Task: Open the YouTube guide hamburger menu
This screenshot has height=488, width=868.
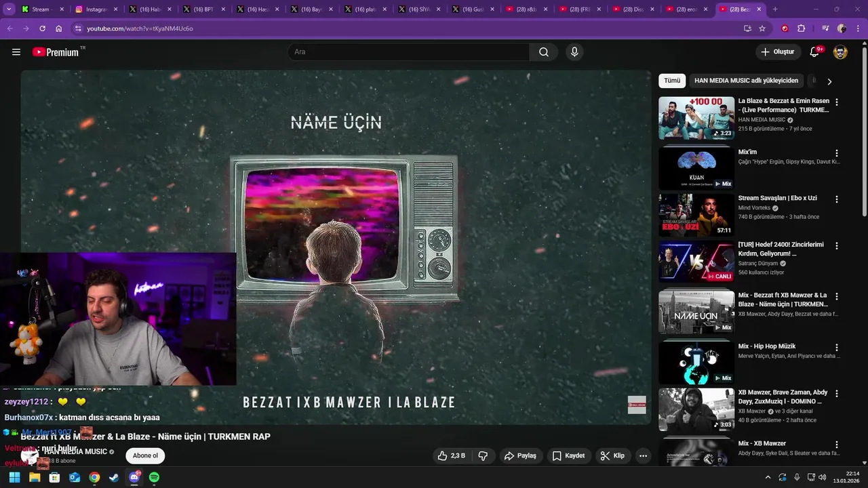Action: click(16, 52)
